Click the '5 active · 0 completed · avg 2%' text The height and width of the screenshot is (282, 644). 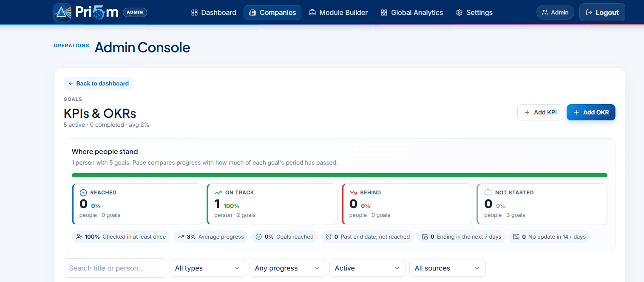(106, 125)
